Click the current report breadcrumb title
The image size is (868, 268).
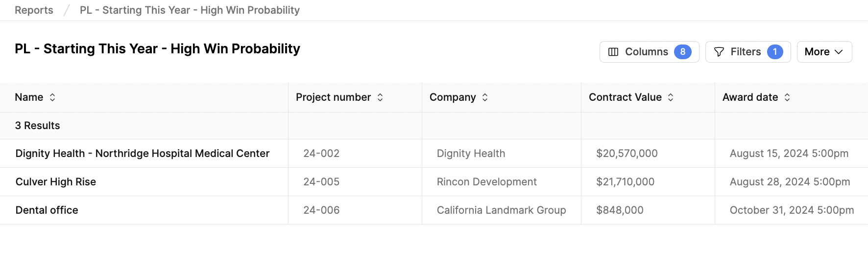(190, 10)
